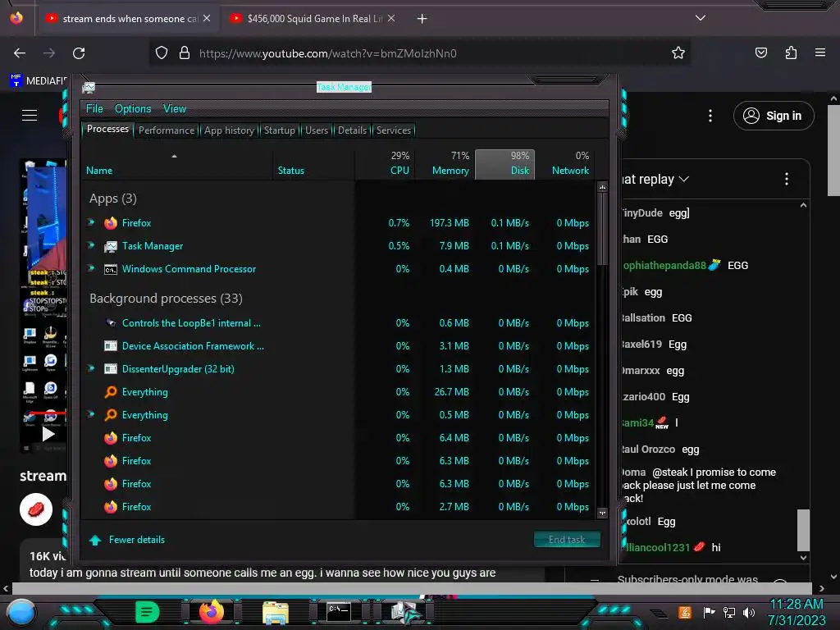Sort processes by the Name column
Viewport: 840px width, 630px height.
click(x=177, y=164)
